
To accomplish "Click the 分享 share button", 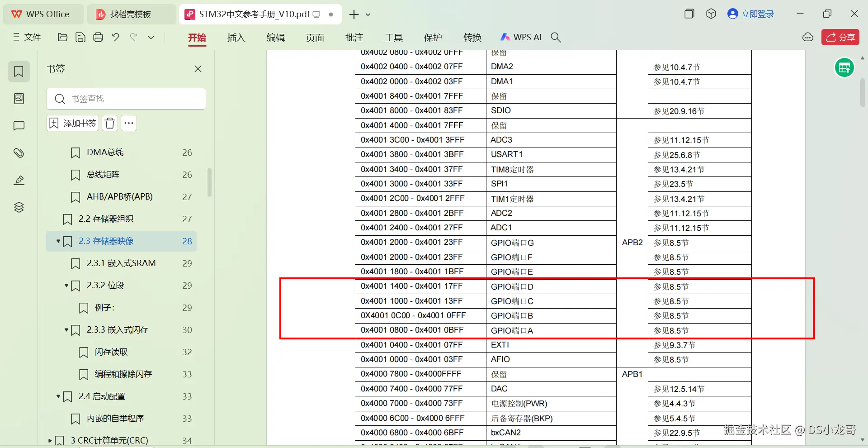I will (840, 37).
